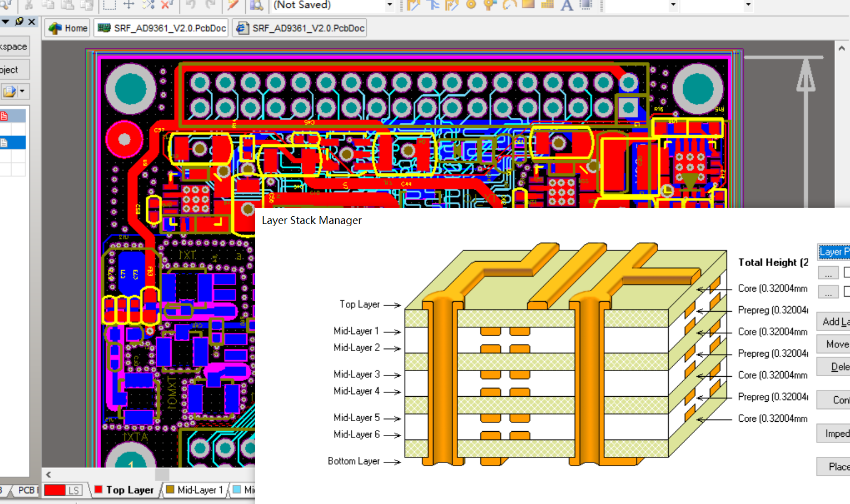The height and width of the screenshot is (504, 850).
Task: Click the Clear Filter red X icon
Action: [166, 4]
